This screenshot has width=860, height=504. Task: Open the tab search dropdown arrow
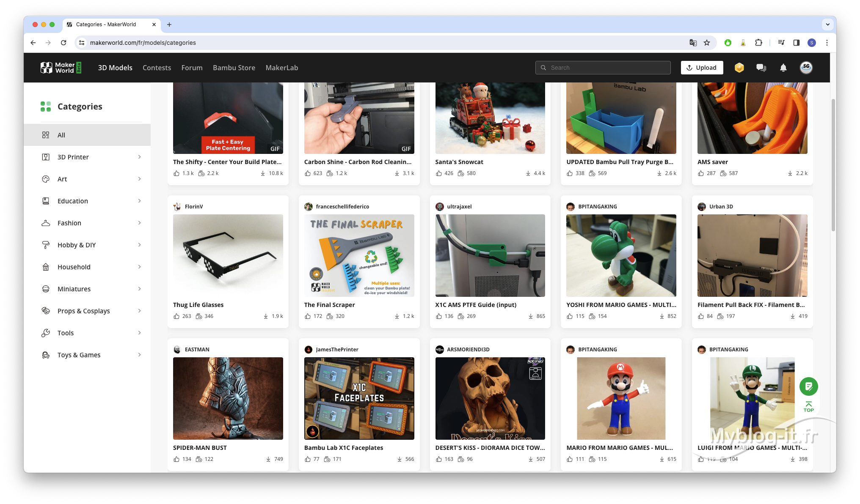(x=827, y=25)
